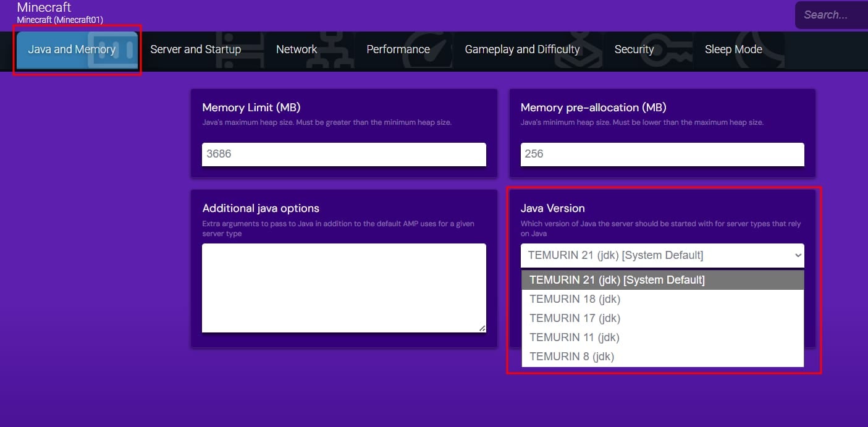This screenshot has height=427, width=868.
Task: Click the Additional java options heading
Action: point(261,208)
